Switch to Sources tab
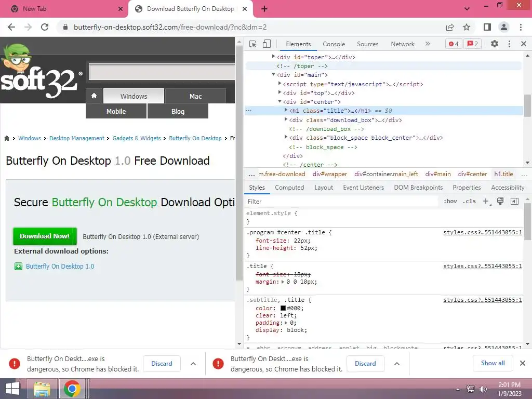532x399 pixels. [x=367, y=44]
